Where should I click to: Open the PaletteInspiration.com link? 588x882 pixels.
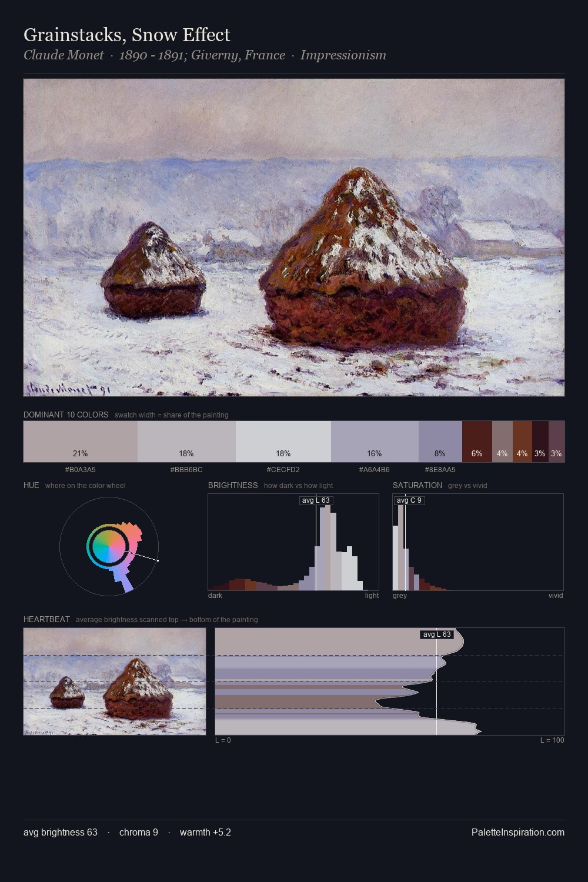click(x=518, y=832)
